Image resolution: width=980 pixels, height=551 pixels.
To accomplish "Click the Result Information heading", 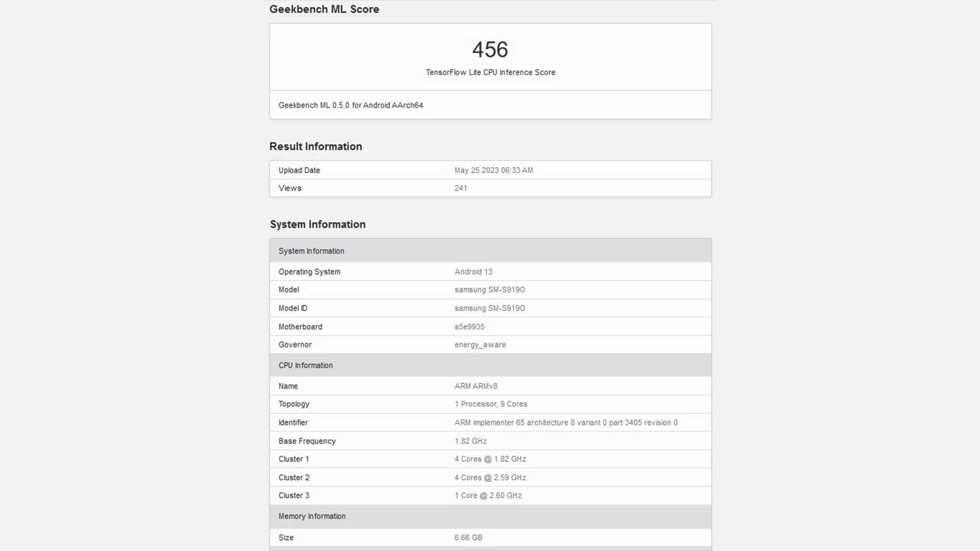I will (x=316, y=146).
